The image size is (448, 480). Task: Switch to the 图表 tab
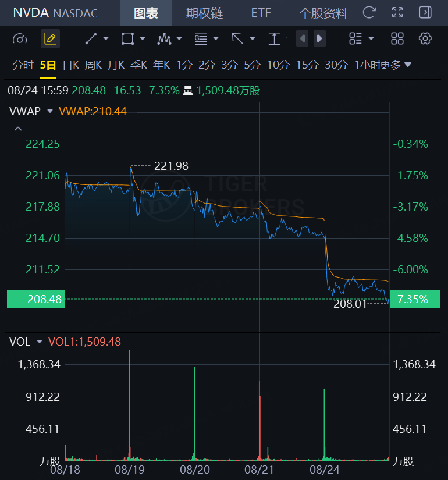point(146,13)
